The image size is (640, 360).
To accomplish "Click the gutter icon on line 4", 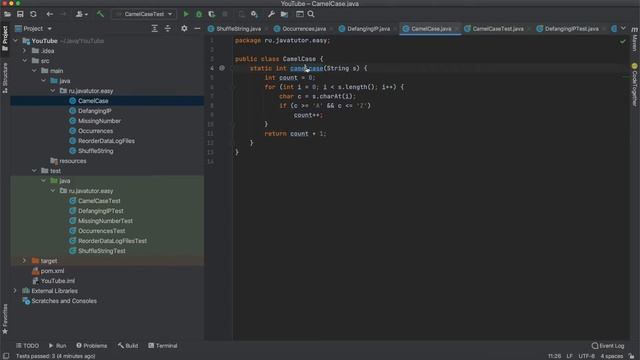I will point(222,68).
